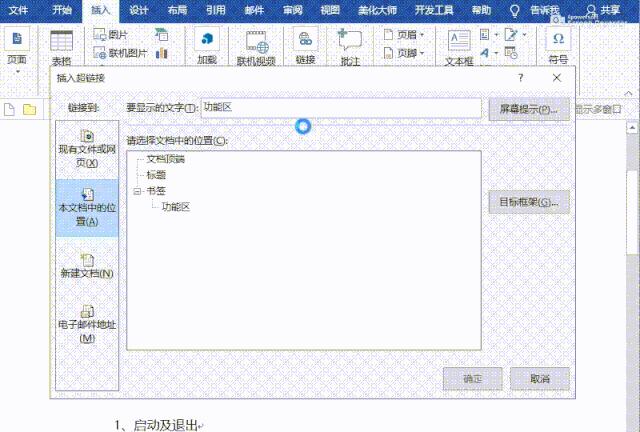Image resolution: width=640 pixels, height=432 pixels.
Task: Close the 插入超链接 dialog
Action: click(557, 78)
